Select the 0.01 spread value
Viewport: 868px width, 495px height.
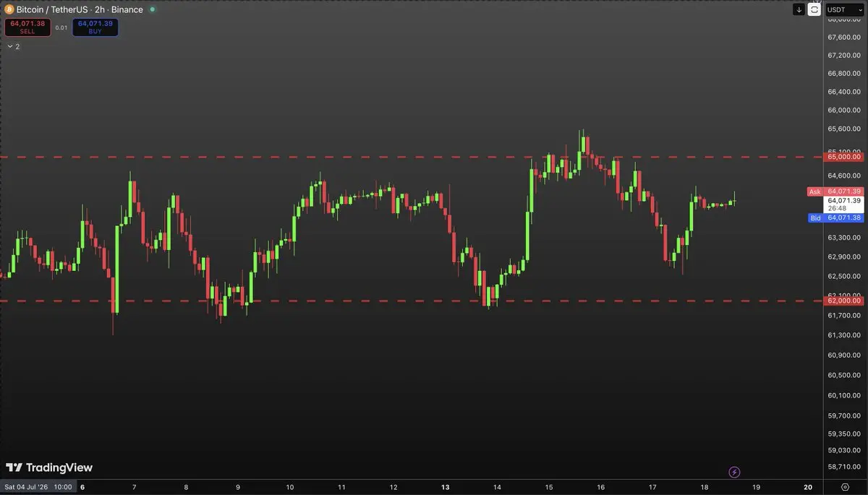tap(61, 27)
